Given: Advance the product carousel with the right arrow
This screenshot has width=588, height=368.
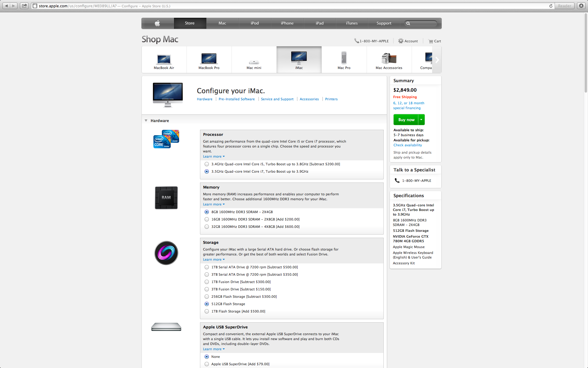Looking at the screenshot, I should pos(437,60).
